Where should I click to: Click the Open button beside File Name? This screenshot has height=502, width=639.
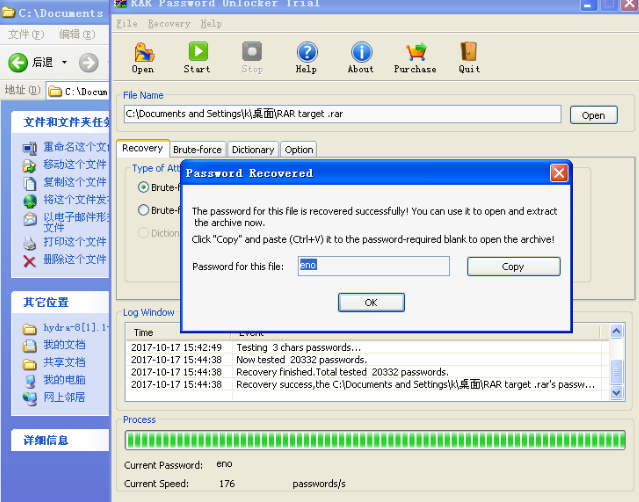click(593, 115)
